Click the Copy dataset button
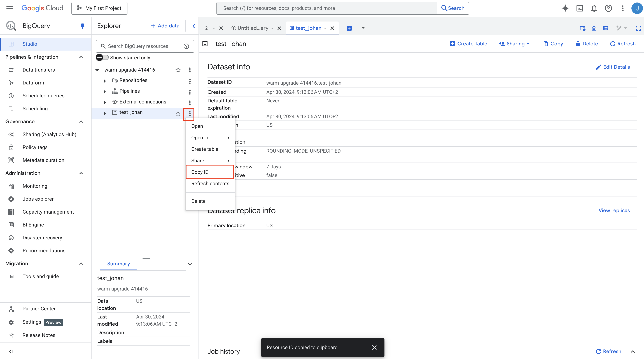Viewport: 644px width, 359px height. 553,44
